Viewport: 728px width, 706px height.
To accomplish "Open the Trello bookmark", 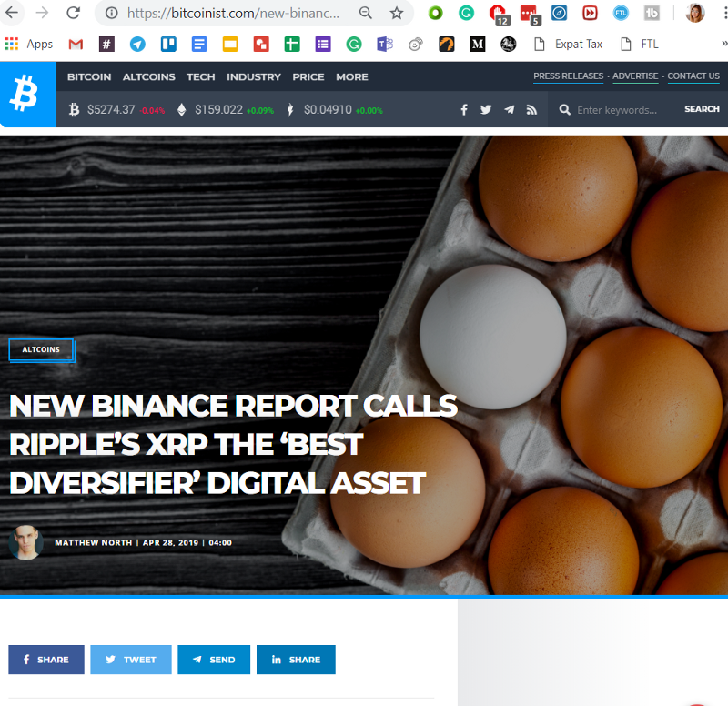I will 168,45.
